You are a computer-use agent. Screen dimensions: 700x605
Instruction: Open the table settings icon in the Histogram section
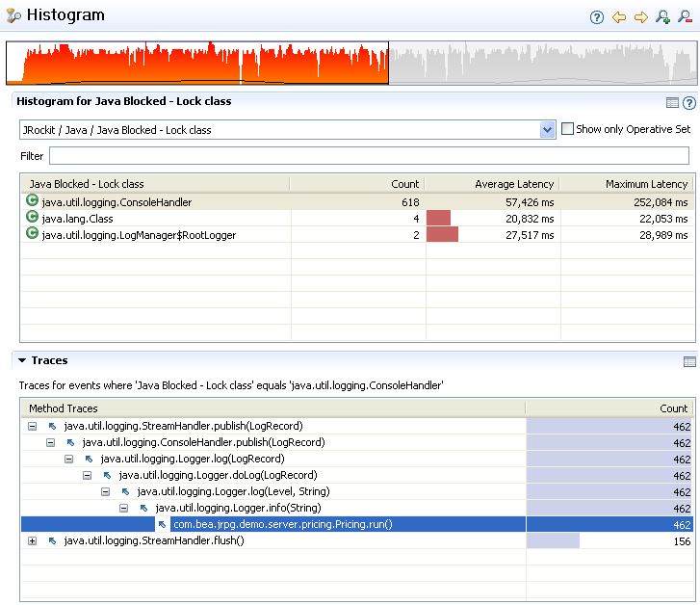(x=672, y=103)
